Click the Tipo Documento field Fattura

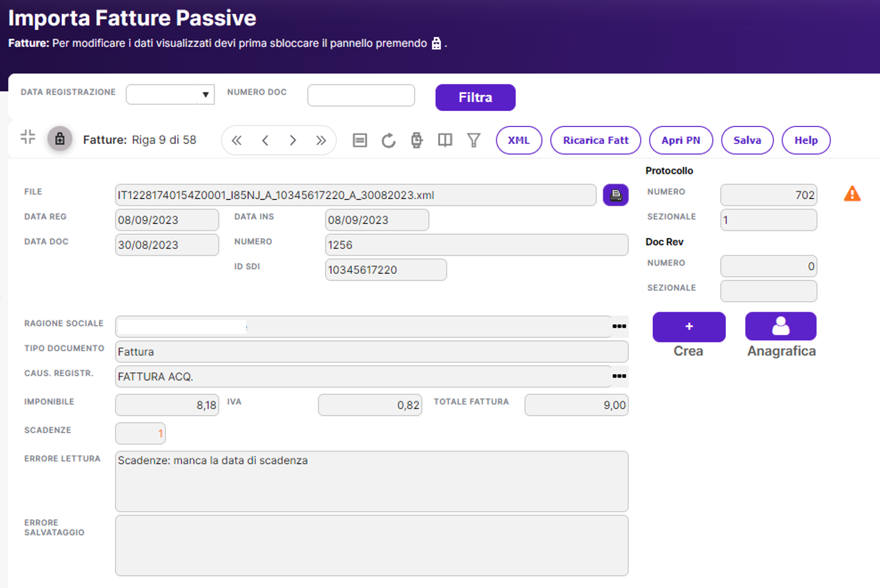[x=372, y=351]
